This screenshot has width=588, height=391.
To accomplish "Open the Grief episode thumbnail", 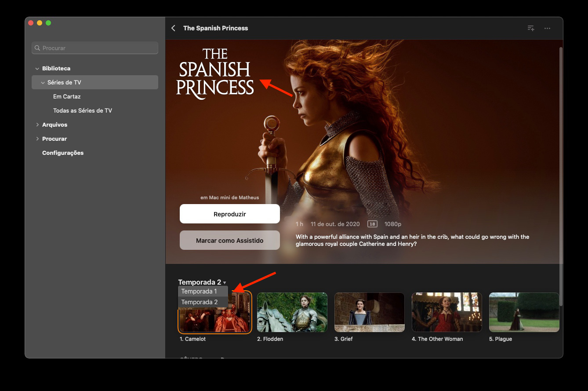I will [x=370, y=312].
